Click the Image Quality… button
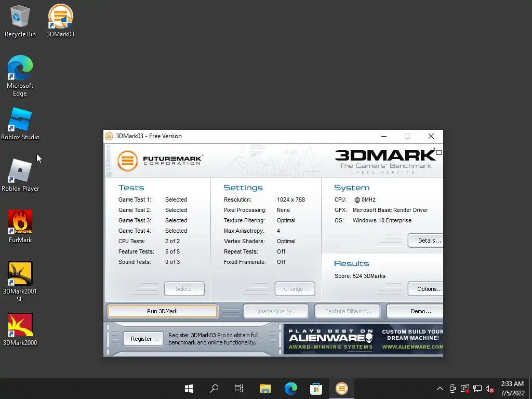The height and width of the screenshot is (399, 532). [276, 311]
